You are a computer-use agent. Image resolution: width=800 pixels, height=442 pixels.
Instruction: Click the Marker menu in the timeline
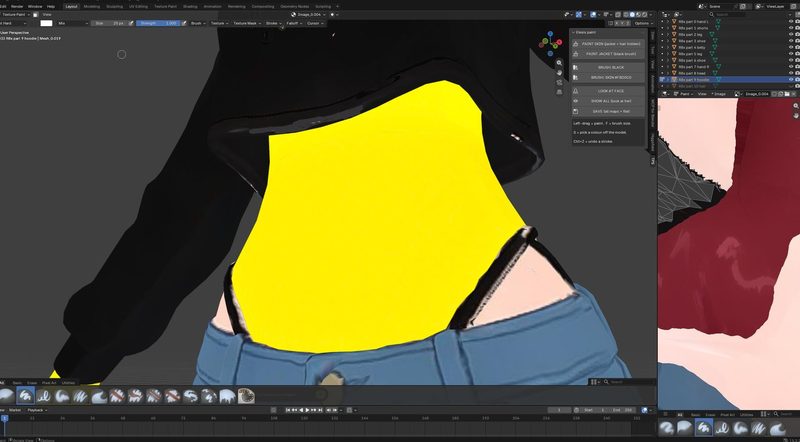click(x=15, y=410)
